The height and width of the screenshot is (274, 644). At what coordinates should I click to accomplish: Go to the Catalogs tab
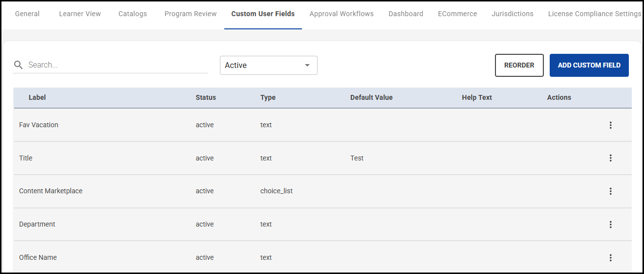point(132,14)
